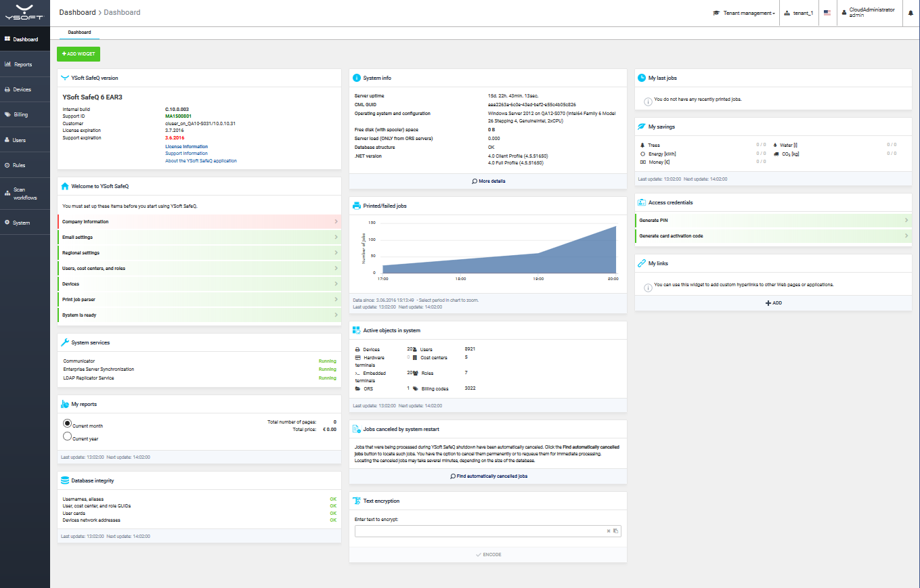
Task: Select the Current year radio button
Action: pos(67,436)
